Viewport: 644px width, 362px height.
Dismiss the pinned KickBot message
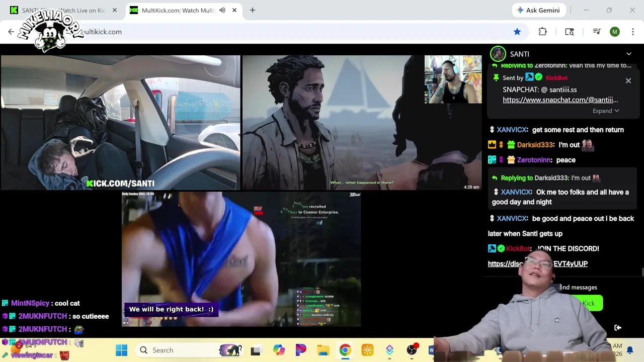[628, 80]
